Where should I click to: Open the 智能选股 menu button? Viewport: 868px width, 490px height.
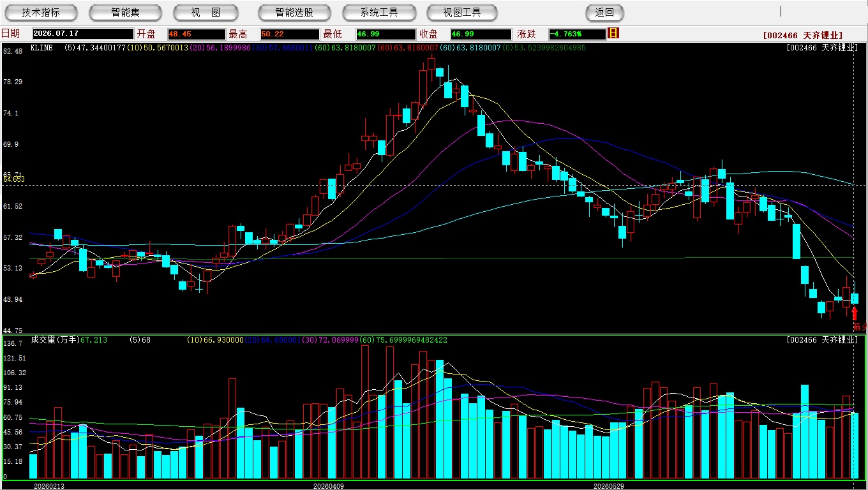[294, 13]
